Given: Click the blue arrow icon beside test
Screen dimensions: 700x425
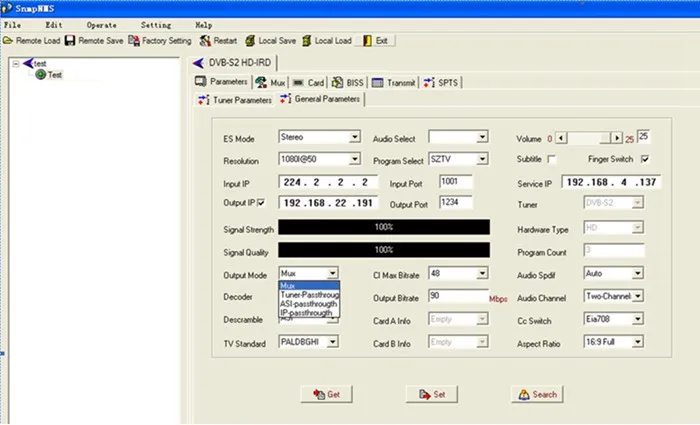Looking at the screenshot, I should 28,63.
